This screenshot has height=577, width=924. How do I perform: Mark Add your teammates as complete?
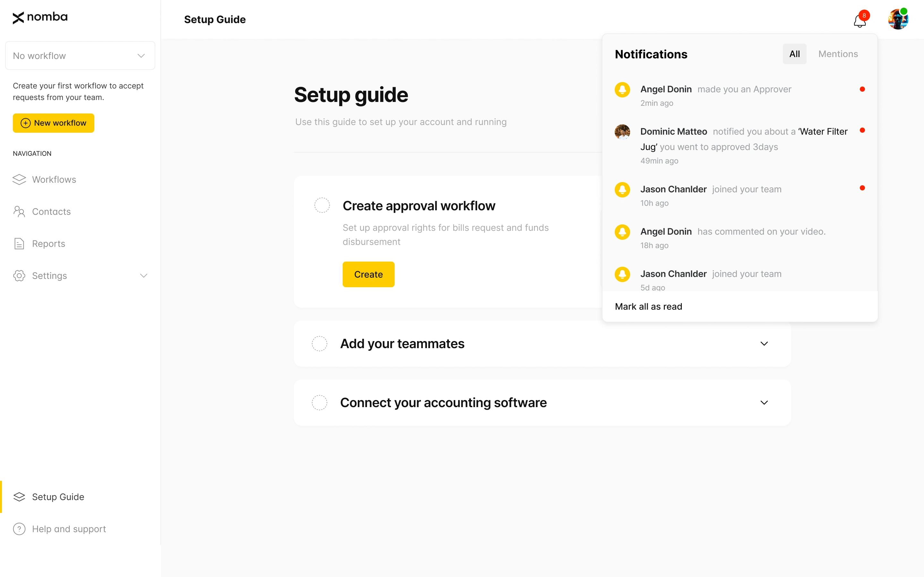click(x=319, y=343)
